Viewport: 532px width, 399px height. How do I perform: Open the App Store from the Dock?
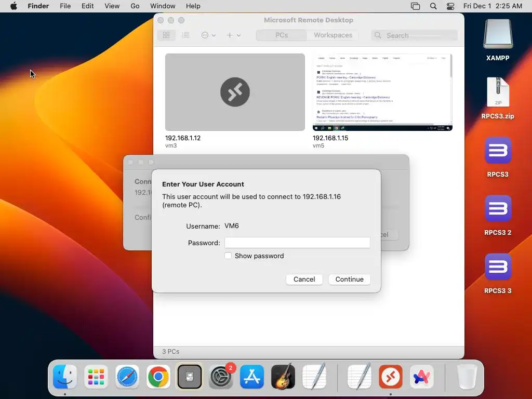pos(252,377)
